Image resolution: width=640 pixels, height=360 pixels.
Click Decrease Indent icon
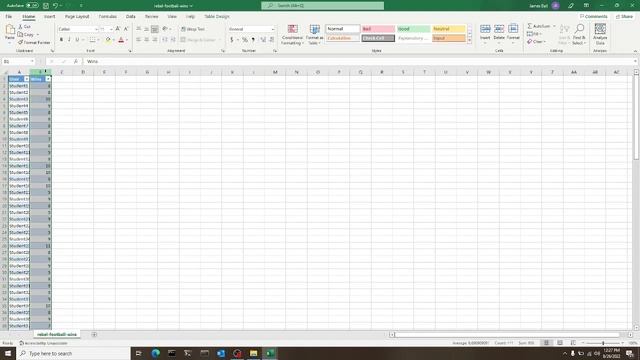(x=165, y=40)
